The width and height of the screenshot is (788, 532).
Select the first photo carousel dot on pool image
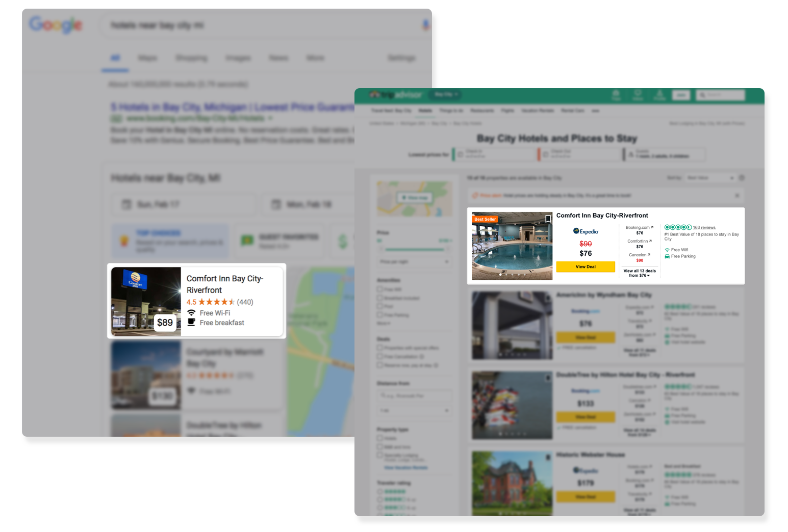pos(500,275)
